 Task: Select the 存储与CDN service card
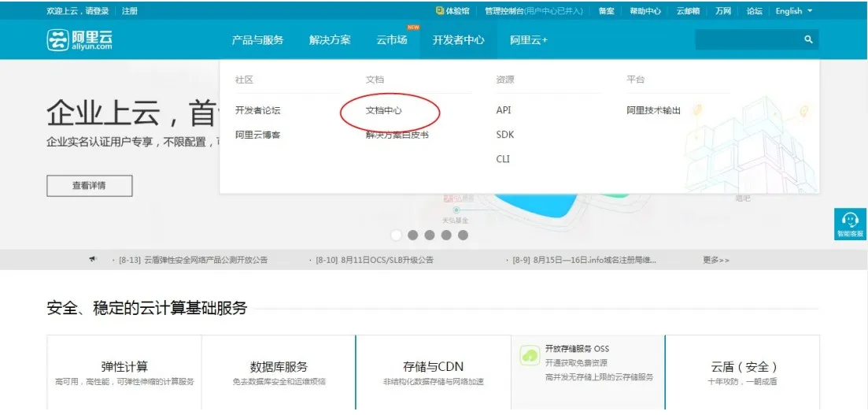(434, 372)
